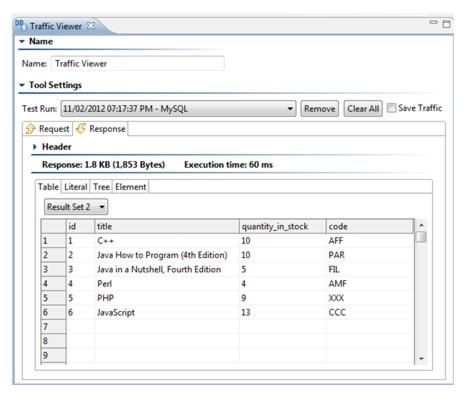The image size is (470, 398).
Task: Collapse the Tool Settings section
Action: click(x=22, y=85)
